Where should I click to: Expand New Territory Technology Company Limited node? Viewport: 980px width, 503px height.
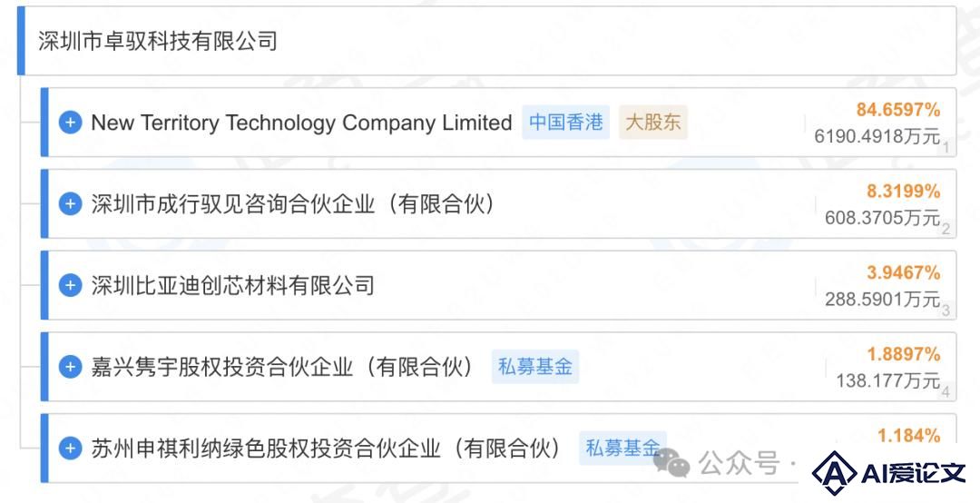[70, 122]
